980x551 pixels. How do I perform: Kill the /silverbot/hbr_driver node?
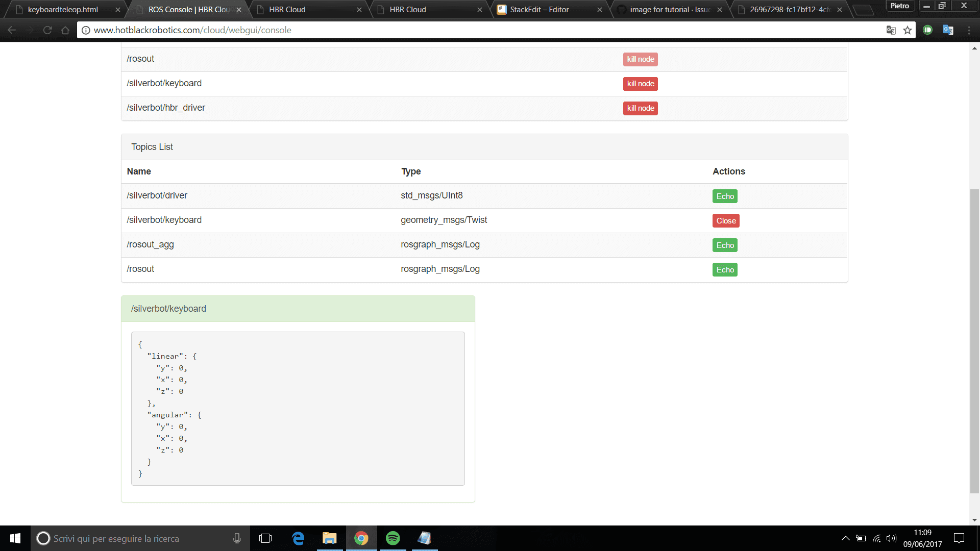point(640,108)
